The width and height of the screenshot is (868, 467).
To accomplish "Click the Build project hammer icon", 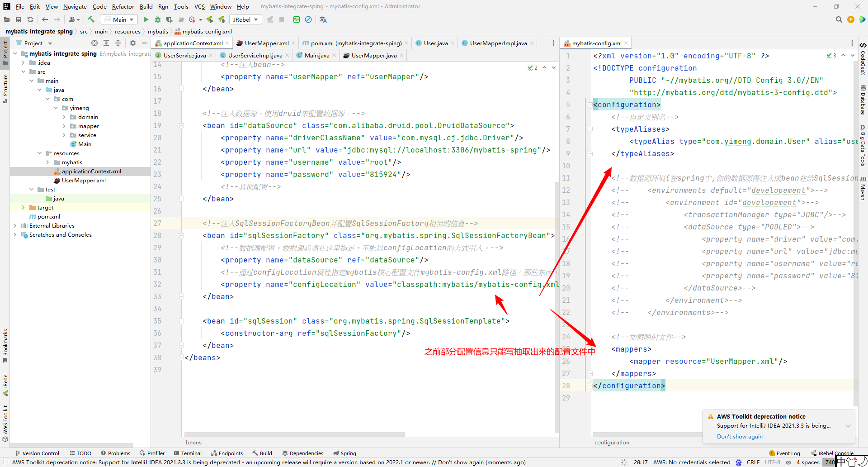I will [91, 19].
